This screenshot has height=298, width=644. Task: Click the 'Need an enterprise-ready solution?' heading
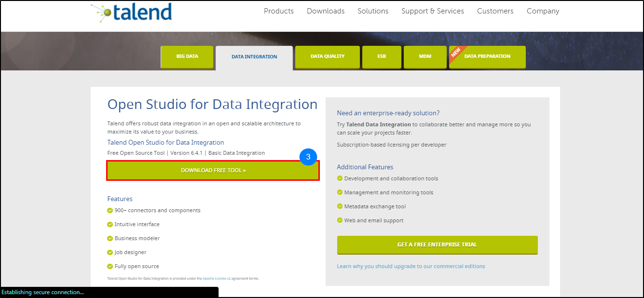click(x=388, y=113)
